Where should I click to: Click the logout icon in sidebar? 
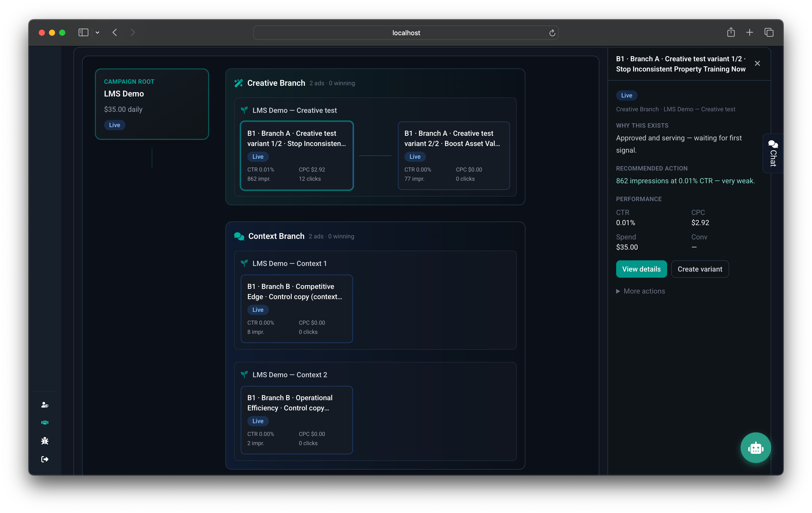[45, 459]
